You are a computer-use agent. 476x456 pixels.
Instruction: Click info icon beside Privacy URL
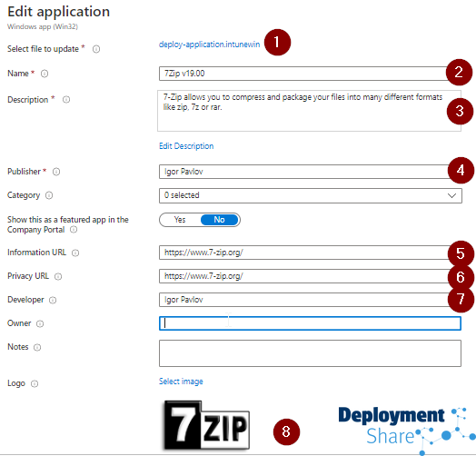point(58,276)
